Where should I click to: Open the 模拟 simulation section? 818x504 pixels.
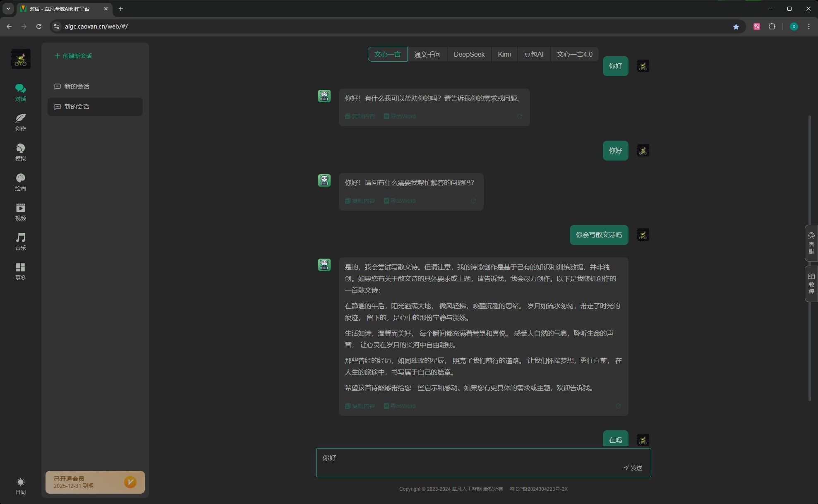tap(20, 152)
